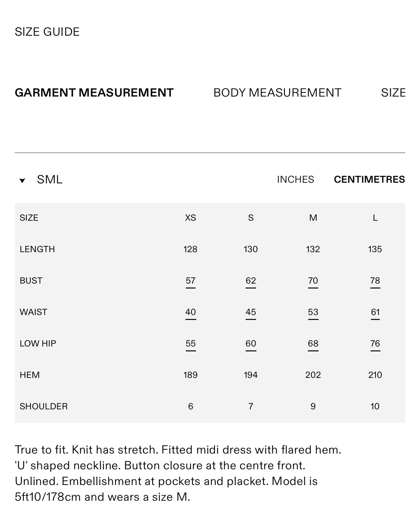Select the Garment Measurement tab
420x523 pixels.
coord(94,93)
